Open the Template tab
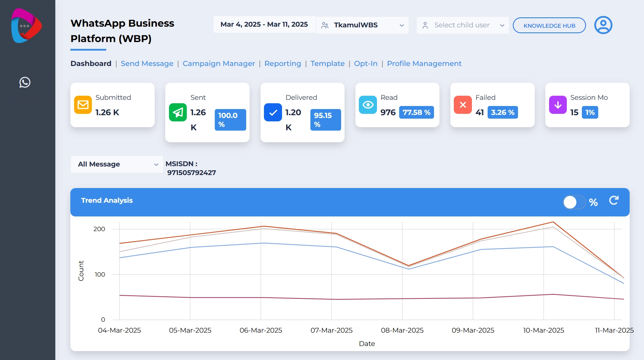The width and height of the screenshot is (644, 360). tap(327, 64)
